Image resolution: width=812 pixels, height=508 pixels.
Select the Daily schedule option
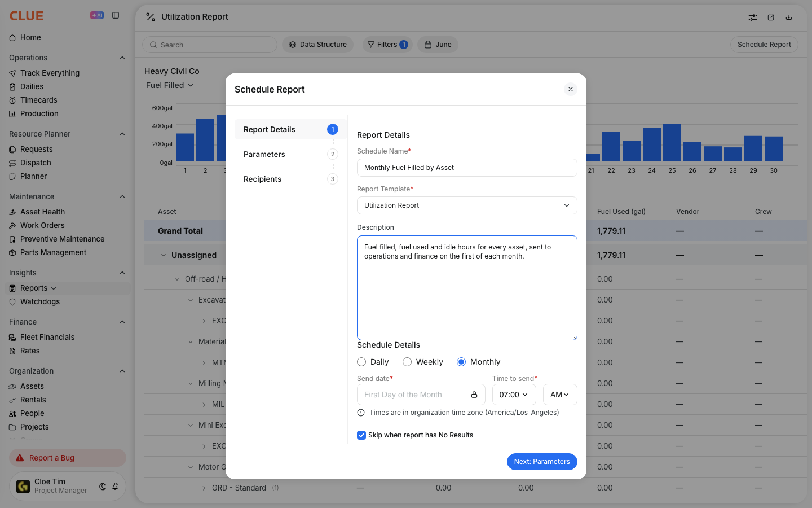[361, 362]
